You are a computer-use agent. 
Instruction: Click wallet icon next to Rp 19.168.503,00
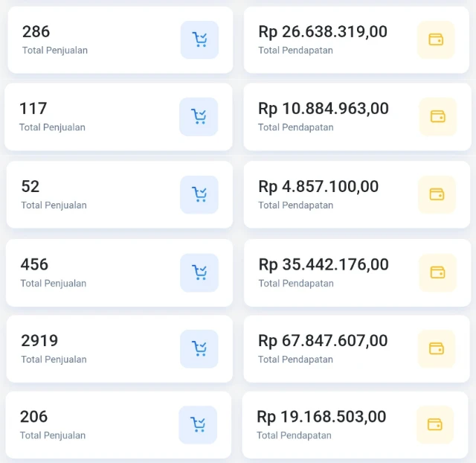(434, 424)
